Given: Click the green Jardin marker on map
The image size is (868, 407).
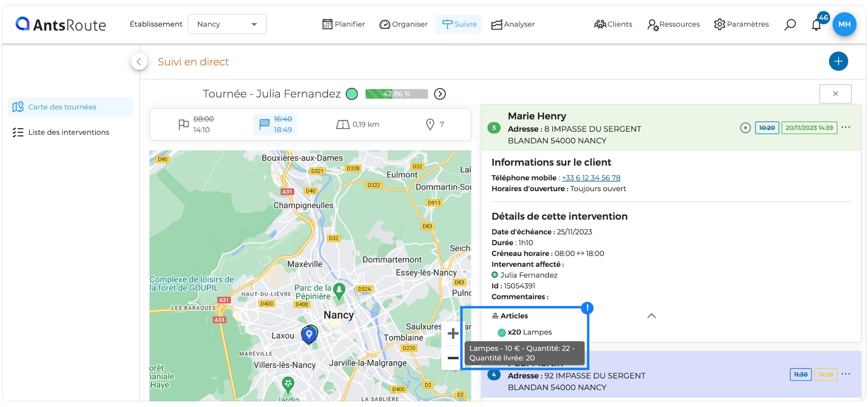Looking at the screenshot, I should coord(288,385).
